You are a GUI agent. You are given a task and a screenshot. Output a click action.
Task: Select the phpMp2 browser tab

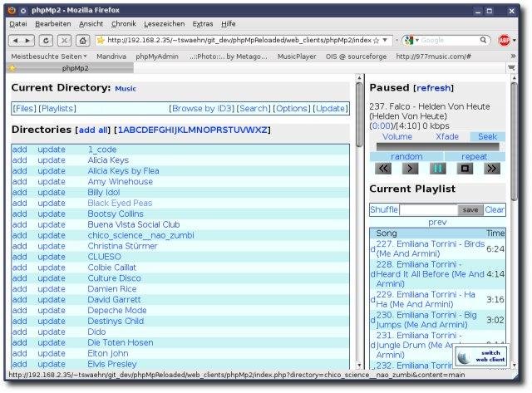point(71,68)
